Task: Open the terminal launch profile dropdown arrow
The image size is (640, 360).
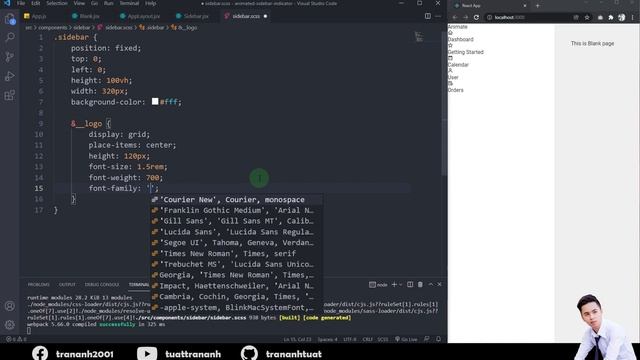Action: 401,284
